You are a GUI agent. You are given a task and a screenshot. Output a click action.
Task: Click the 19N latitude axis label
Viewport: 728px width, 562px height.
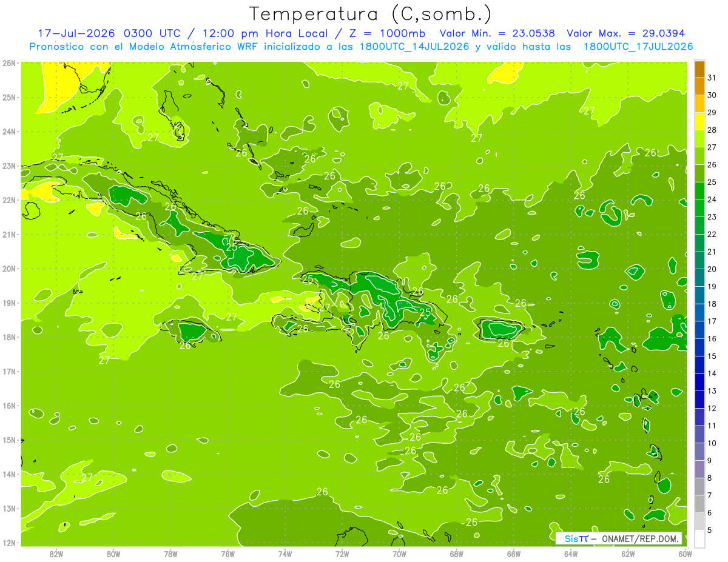point(9,303)
